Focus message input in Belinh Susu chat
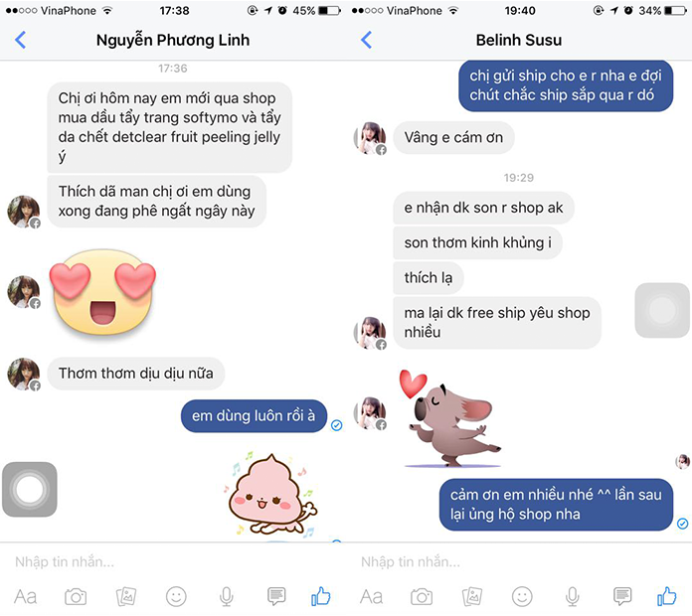692x616 pixels. click(x=519, y=561)
